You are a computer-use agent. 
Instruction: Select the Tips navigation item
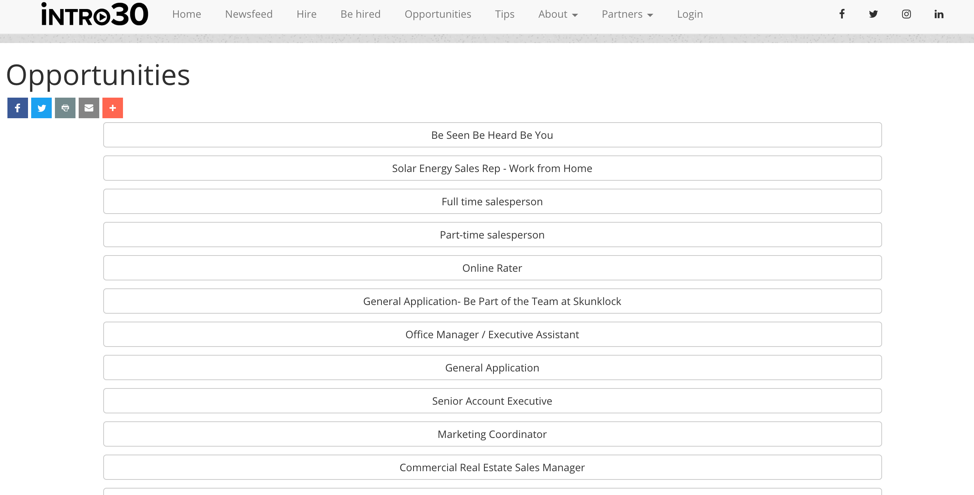pos(504,14)
